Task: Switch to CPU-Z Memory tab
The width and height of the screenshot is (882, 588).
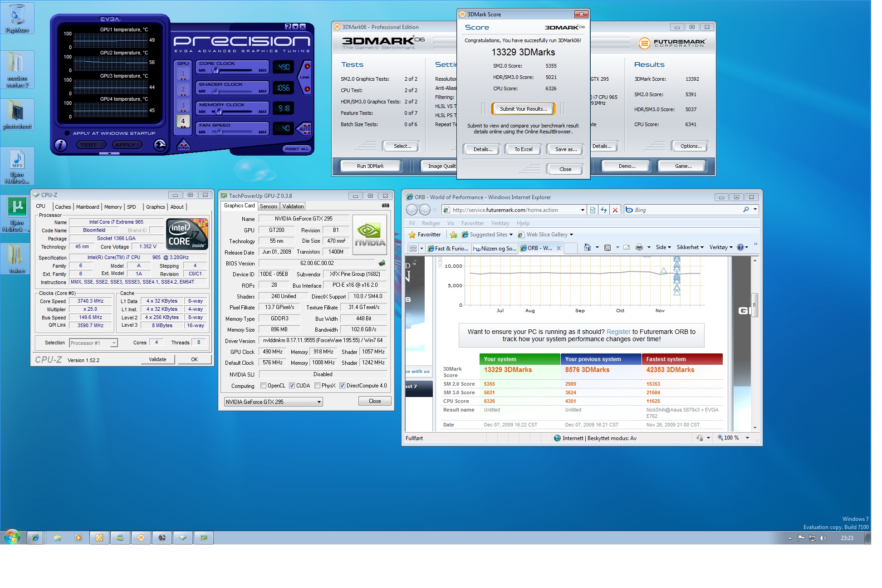Action: [x=113, y=207]
